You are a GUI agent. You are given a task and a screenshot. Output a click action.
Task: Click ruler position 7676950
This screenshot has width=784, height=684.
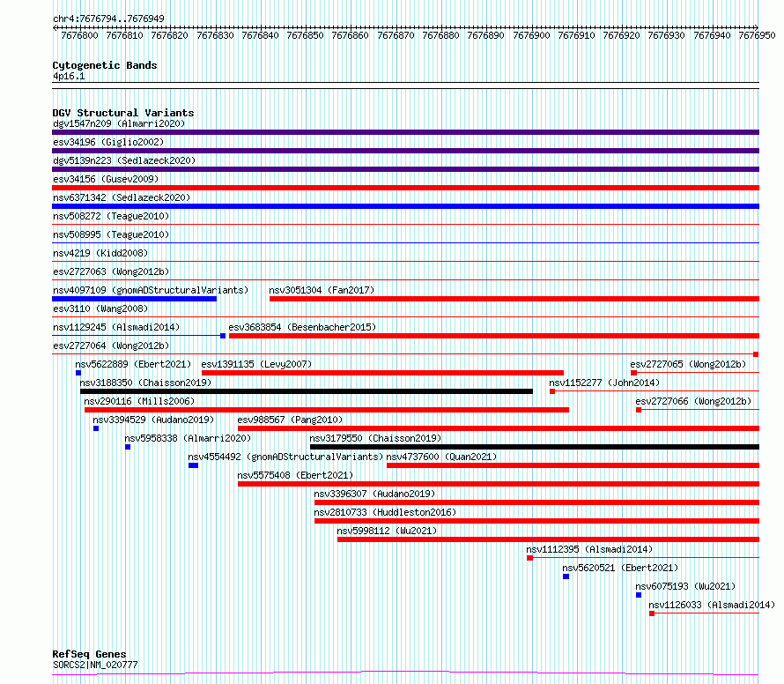coord(757,35)
